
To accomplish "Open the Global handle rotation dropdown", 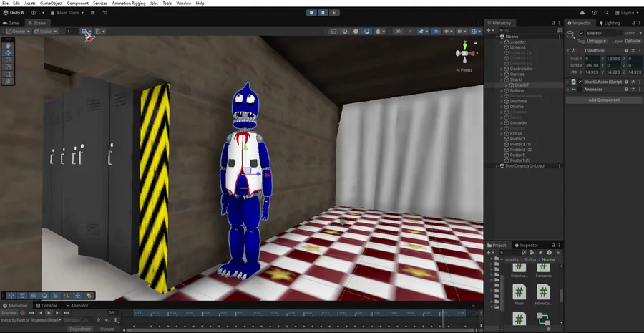I will pyautogui.click(x=46, y=32).
